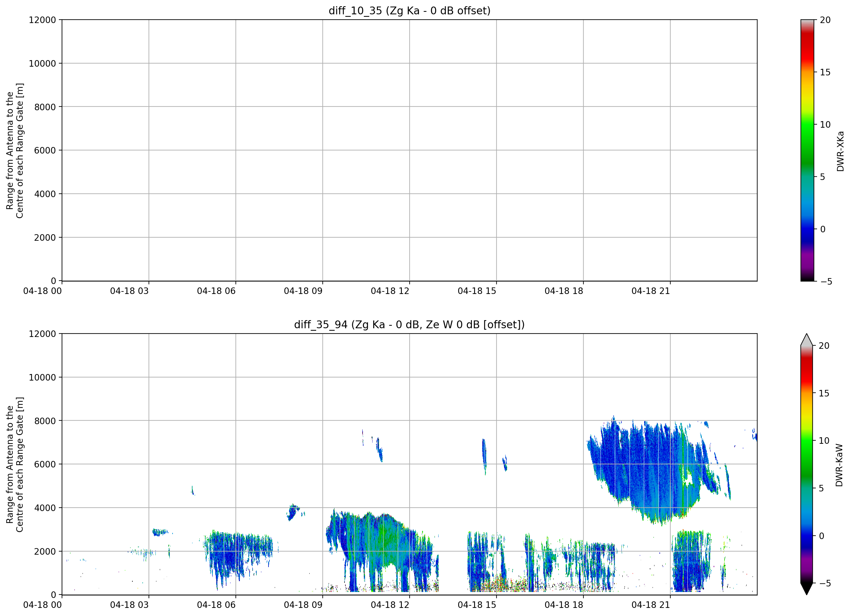Click the range y-axis label of the diff_35_94 plot

click(x=15, y=464)
